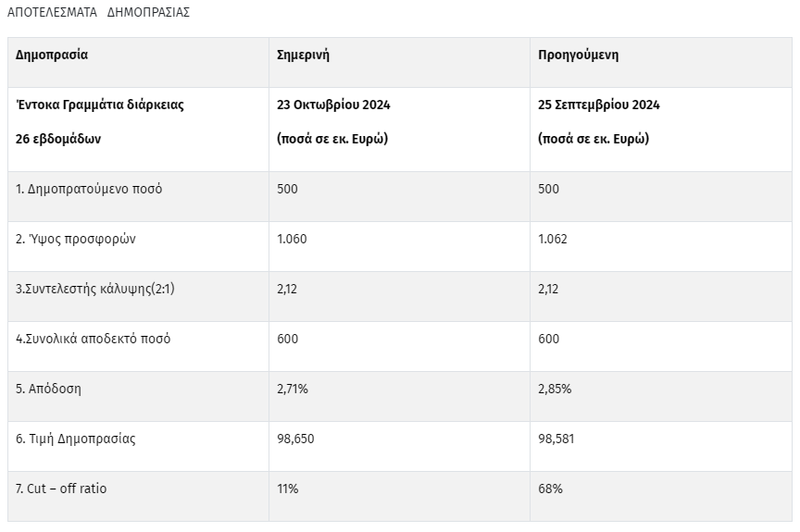Image resolution: width=800 pixels, height=532 pixels.
Task: Click the Προηγούμενη column header
Action: coord(579,55)
